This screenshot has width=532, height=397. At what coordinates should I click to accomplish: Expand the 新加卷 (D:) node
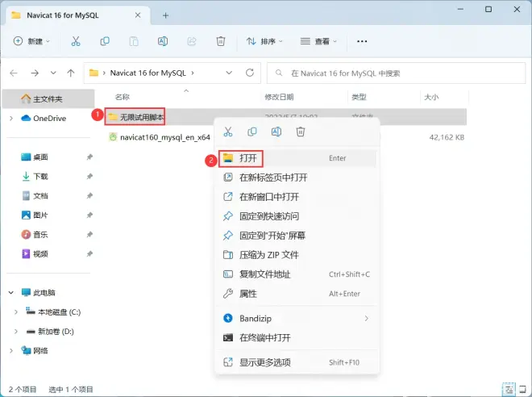coord(16,331)
